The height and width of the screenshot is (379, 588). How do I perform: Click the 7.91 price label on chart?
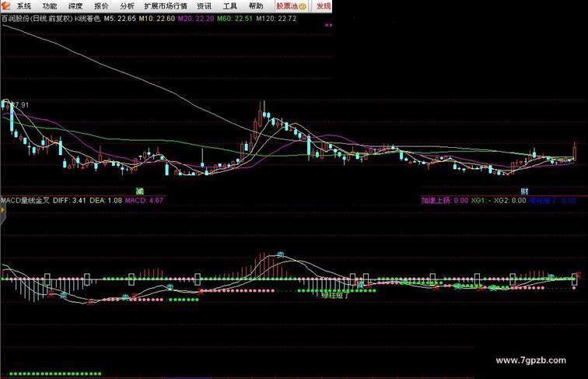click(x=21, y=105)
